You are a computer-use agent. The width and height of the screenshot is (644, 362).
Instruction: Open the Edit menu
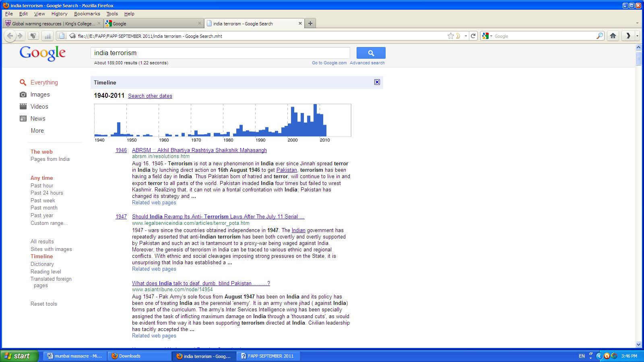(24, 14)
